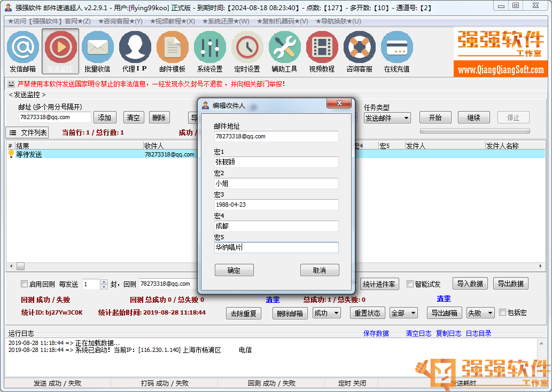This screenshot has height=392, width=552.
Task: Open the 访问【强强软件】官网 menu item
Action: [x=49, y=21]
